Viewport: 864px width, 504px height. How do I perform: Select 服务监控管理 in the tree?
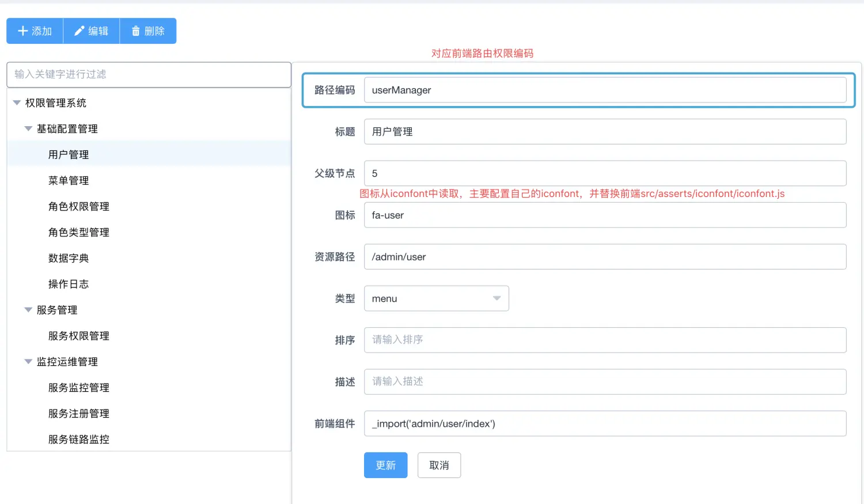click(x=79, y=388)
